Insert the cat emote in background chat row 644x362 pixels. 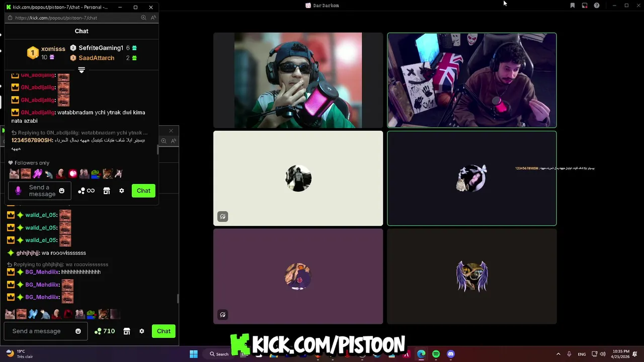pos(10,314)
